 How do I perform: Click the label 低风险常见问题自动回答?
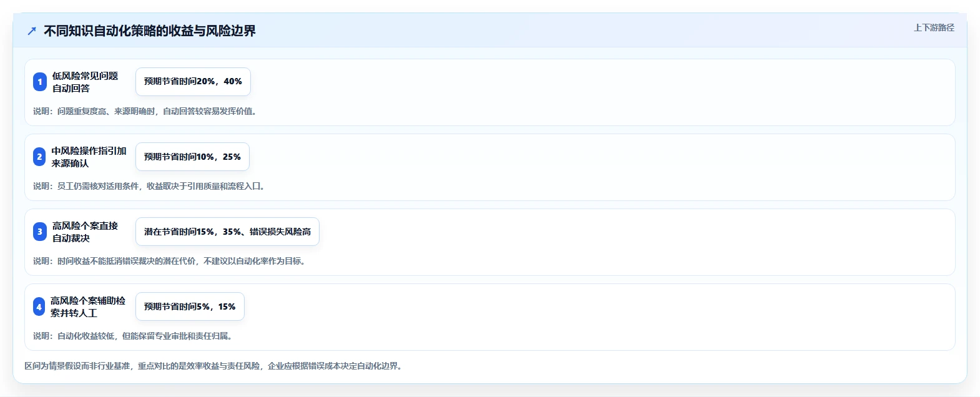click(85, 82)
